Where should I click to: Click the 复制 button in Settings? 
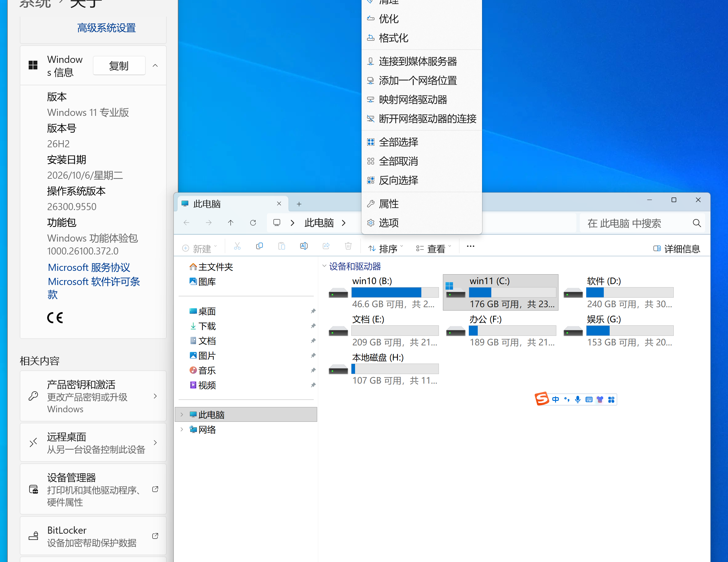point(119,66)
